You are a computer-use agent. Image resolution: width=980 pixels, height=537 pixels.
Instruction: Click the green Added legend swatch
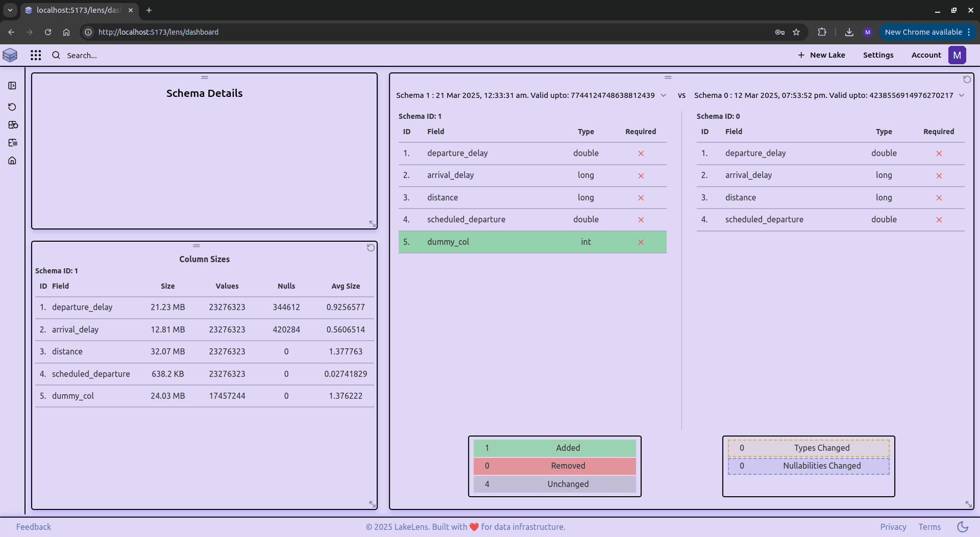[554, 448]
